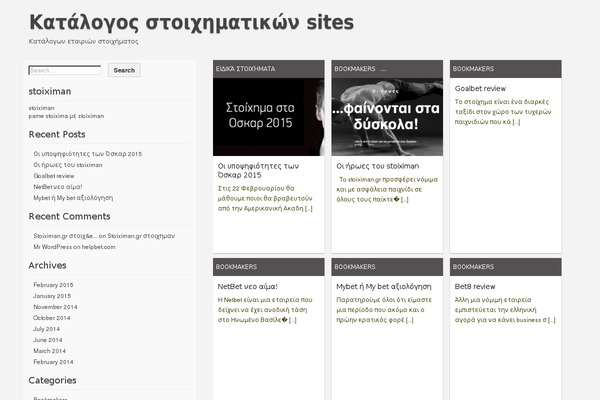Open the July 2014 archive
Screen dimensions: 600x400
pos(46,329)
